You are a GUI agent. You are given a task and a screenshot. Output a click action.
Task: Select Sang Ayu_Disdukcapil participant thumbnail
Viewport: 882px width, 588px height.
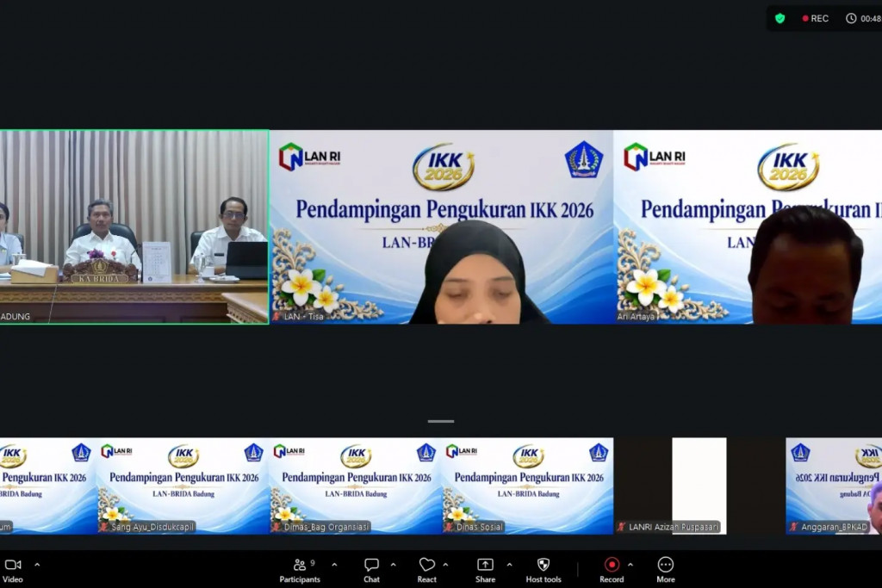183,486
